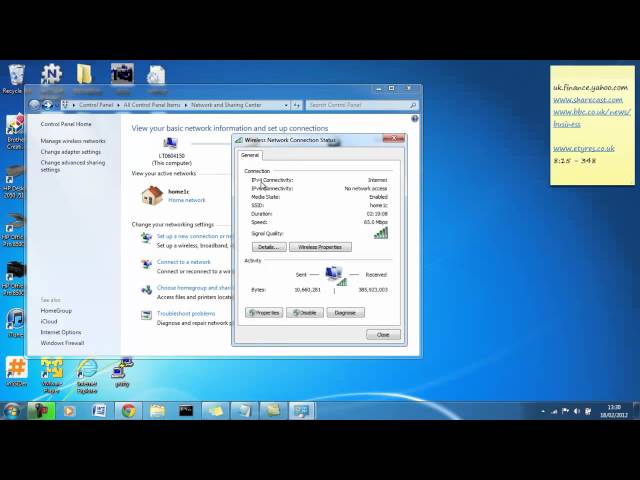
Task: Open Windows Firewall link under See also
Action: pos(62,343)
